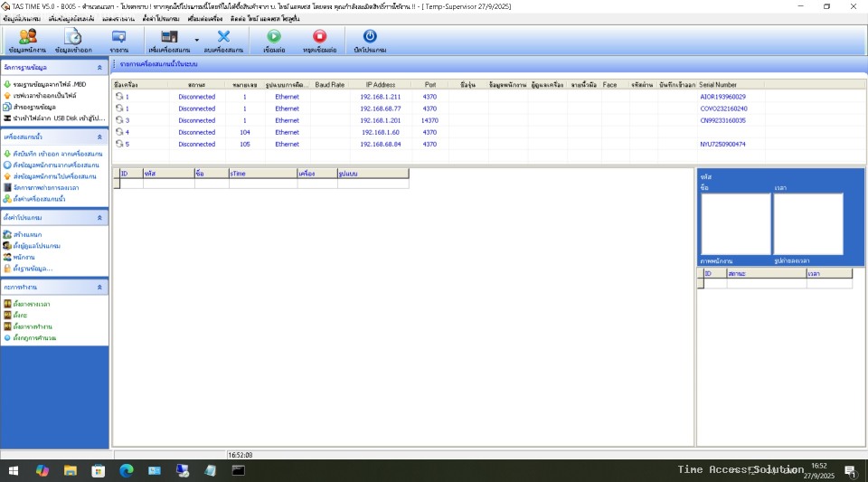Screen dimensions: 868x482
Task: Click ลบเครื่องสแกน (delete scanner) X icon
Action: (x=223, y=40)
